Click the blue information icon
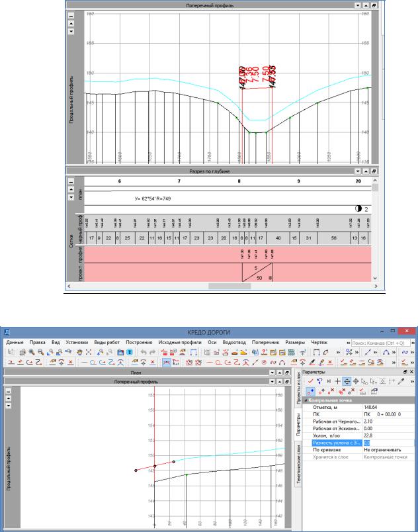This screenshot has width=418, height=532. pos(129,352)
